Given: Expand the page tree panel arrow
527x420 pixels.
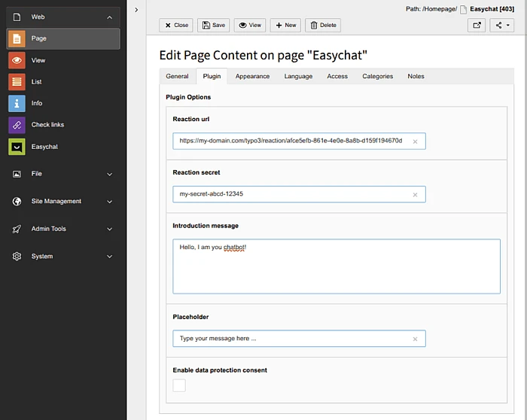Looking at the screenshot, I should coord(136,10).
